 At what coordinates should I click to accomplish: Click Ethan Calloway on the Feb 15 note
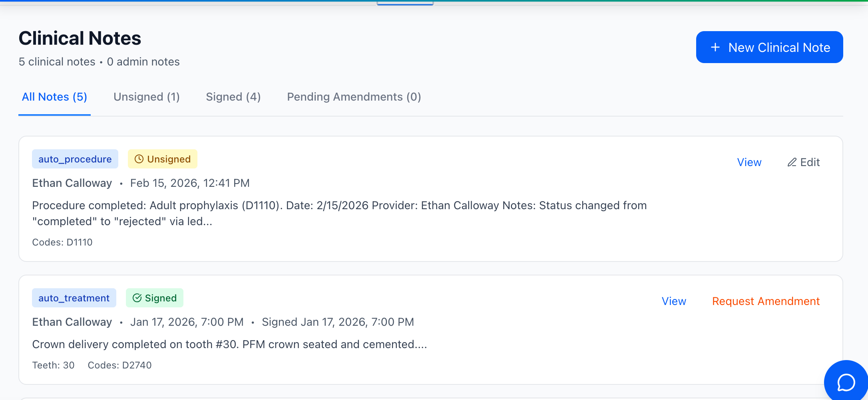click(72, 183)
